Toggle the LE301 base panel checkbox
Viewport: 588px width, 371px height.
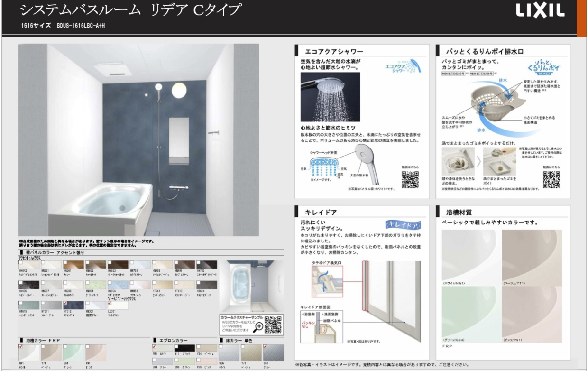110,302
